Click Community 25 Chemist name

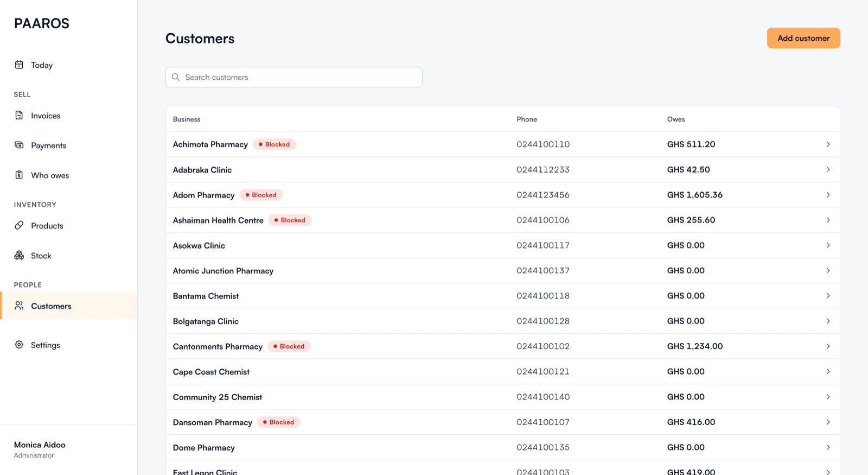[218, 397]
